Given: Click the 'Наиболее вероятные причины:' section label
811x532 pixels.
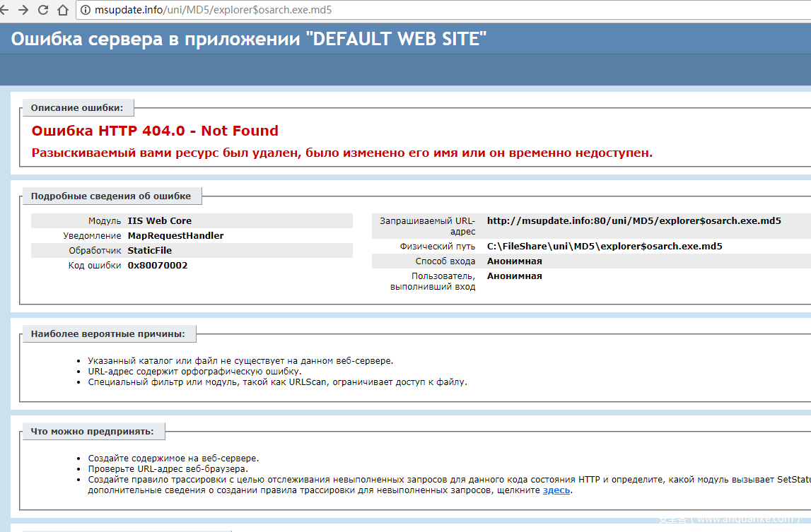Looking at the screenshot, I should pyautogui.click(x=108, y=333).
